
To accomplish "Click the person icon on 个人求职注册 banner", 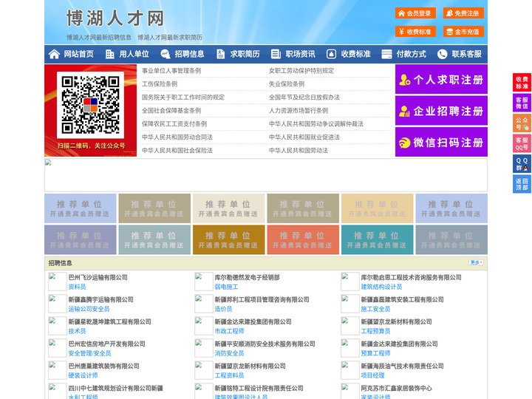I will click(404, 80).
